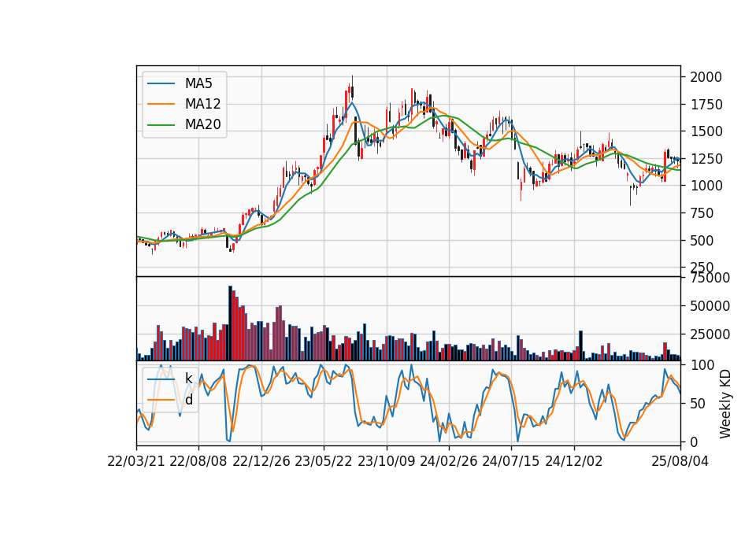Image resolution: width=756 pixels, height=543 pixels.
Task: Click the highest candlestick near 2000
Action: click(353, 89)
